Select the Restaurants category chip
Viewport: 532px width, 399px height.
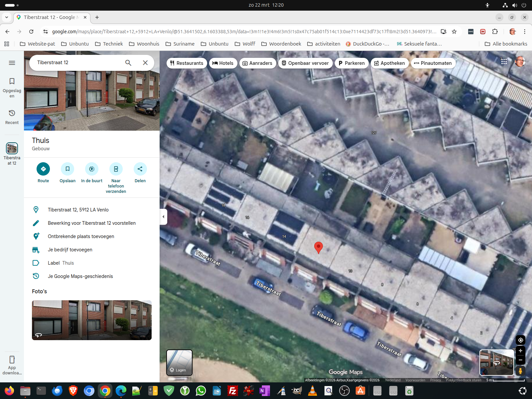tap(187, 63)
